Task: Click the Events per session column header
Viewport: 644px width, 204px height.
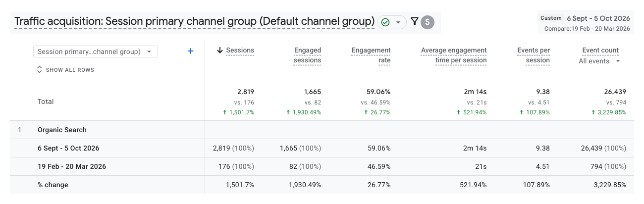Action: point(534,55)
